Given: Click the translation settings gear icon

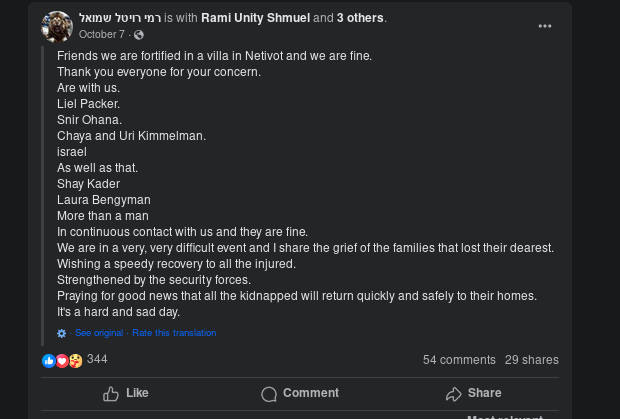Looking at the screenshot, I should coord(62,333).
